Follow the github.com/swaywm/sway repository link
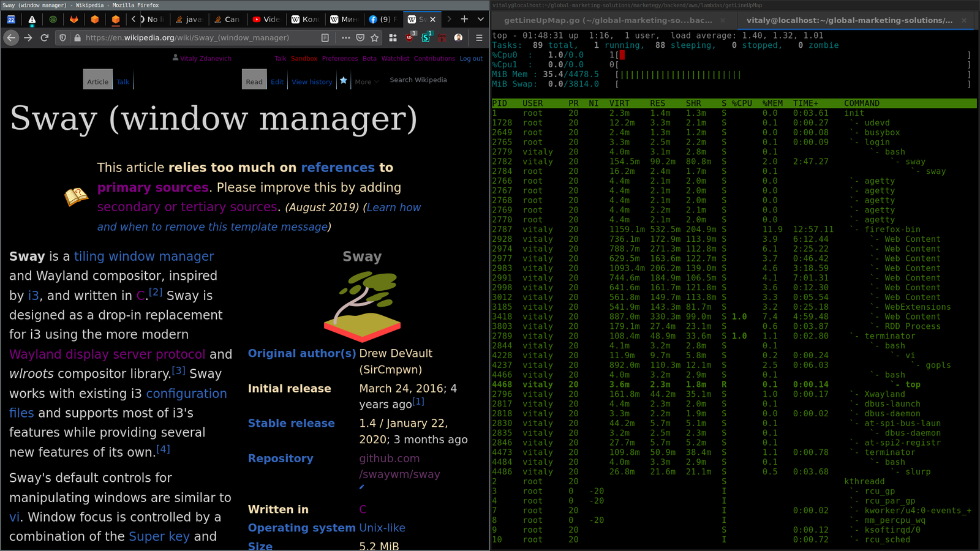The image size is (980, 551). 399,466
